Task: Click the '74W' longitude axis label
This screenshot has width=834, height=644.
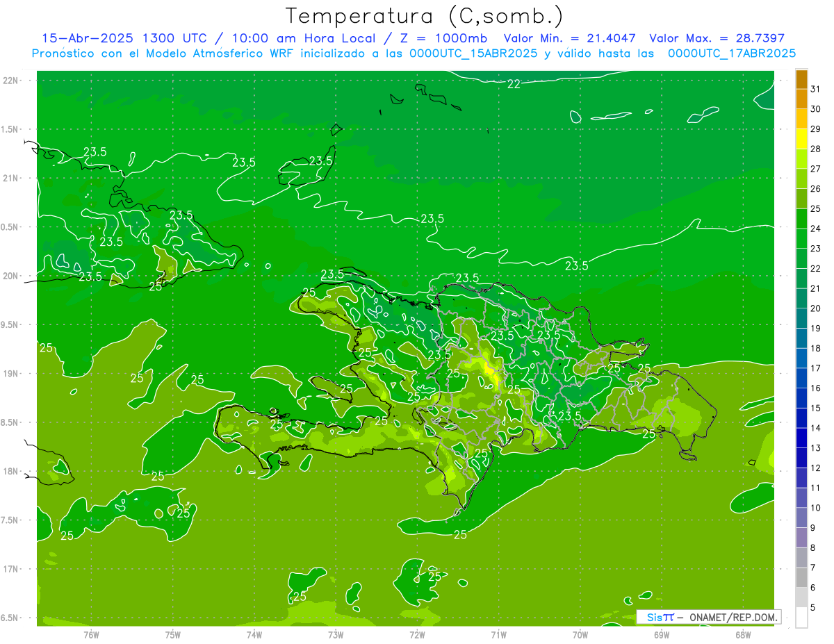Action: tap(254, 634)
